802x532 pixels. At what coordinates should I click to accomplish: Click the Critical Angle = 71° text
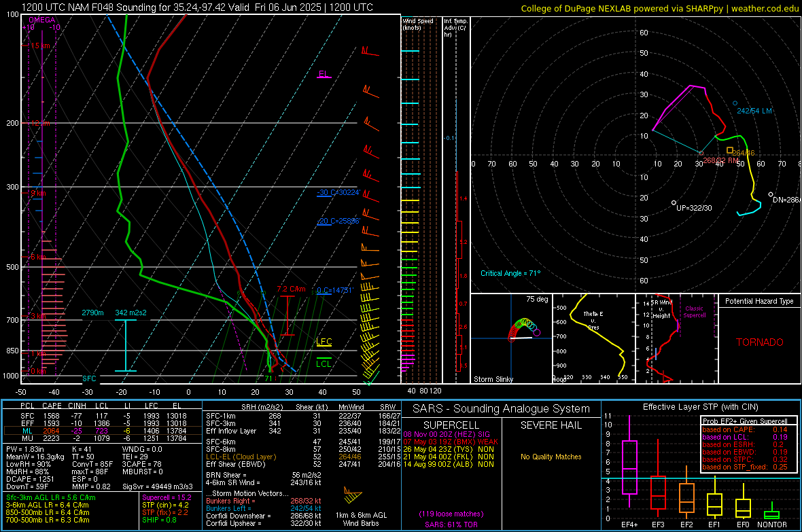(510, 273)
